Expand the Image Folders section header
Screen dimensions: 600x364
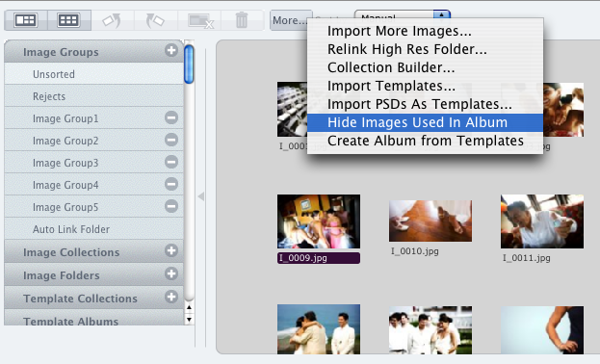pos(93,274)
